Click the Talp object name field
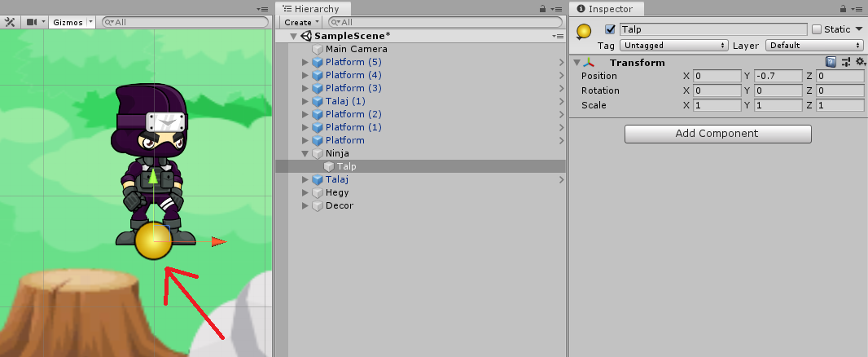Screen dimensions: 868x357 (x=713, y=29)
